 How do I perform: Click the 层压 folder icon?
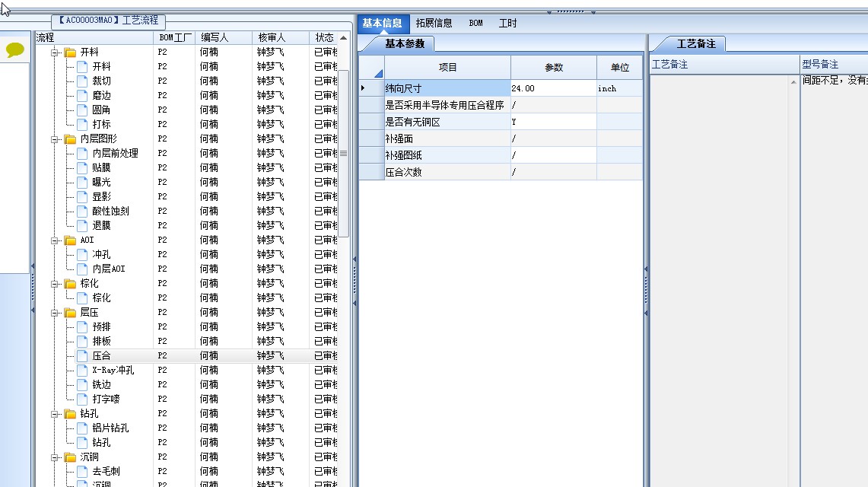pos(70,313)
